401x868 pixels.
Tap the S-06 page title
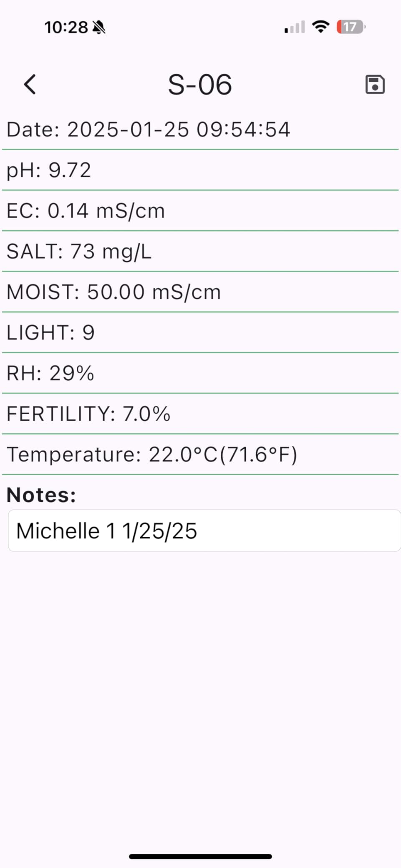[x=200, y=85]
